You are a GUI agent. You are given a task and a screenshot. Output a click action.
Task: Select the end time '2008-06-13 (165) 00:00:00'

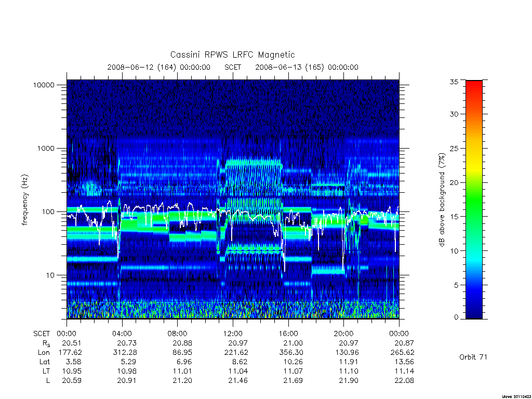[307, 67]
